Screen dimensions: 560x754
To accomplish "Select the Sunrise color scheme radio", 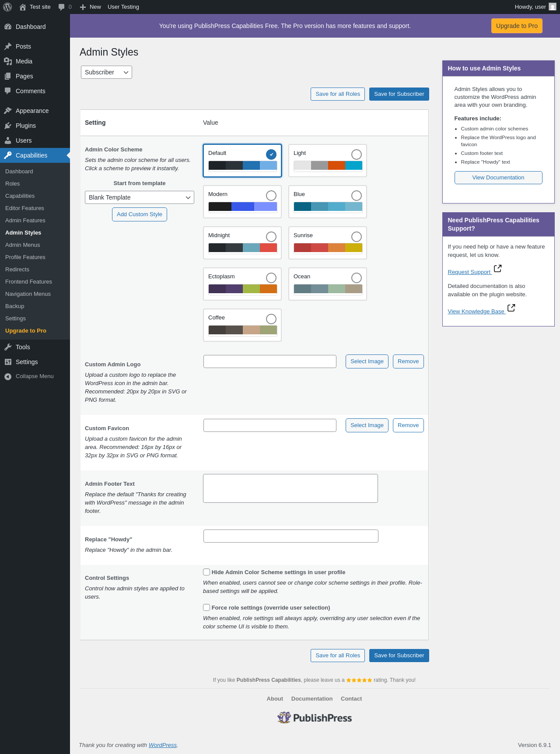I will click(357, 237).
